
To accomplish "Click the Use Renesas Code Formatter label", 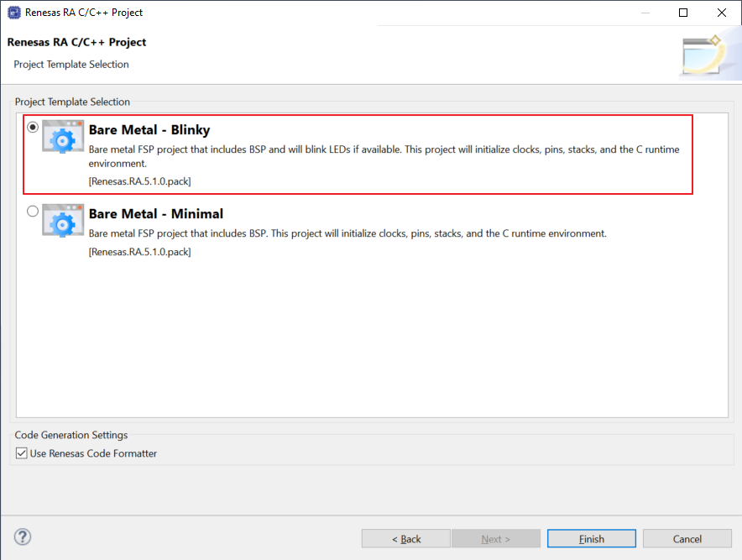I will tap(93, 453).
